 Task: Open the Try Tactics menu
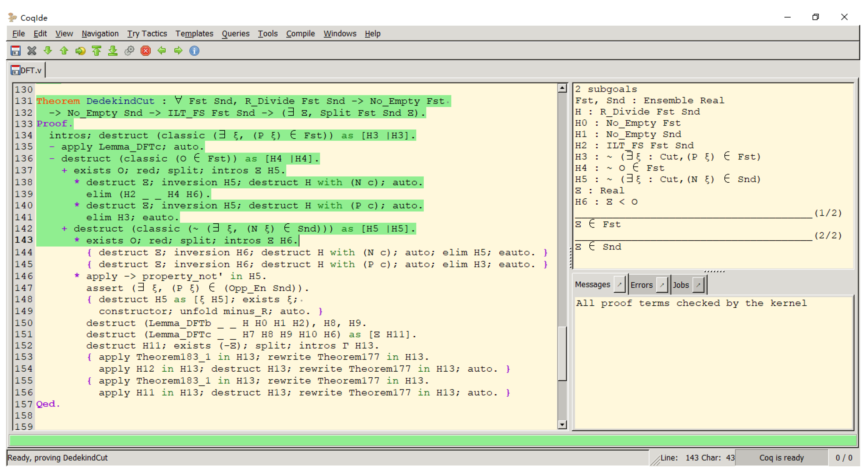click(147, 34)
